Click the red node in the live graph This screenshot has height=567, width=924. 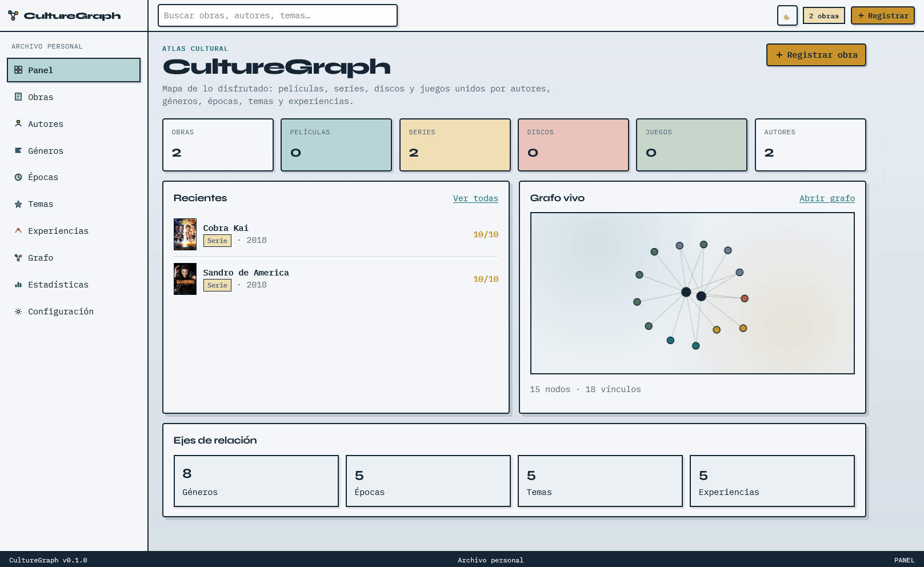[x=745, y=298]
